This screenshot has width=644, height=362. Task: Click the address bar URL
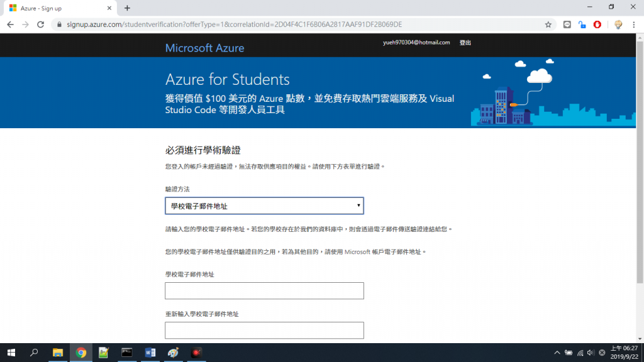(234, 25)
